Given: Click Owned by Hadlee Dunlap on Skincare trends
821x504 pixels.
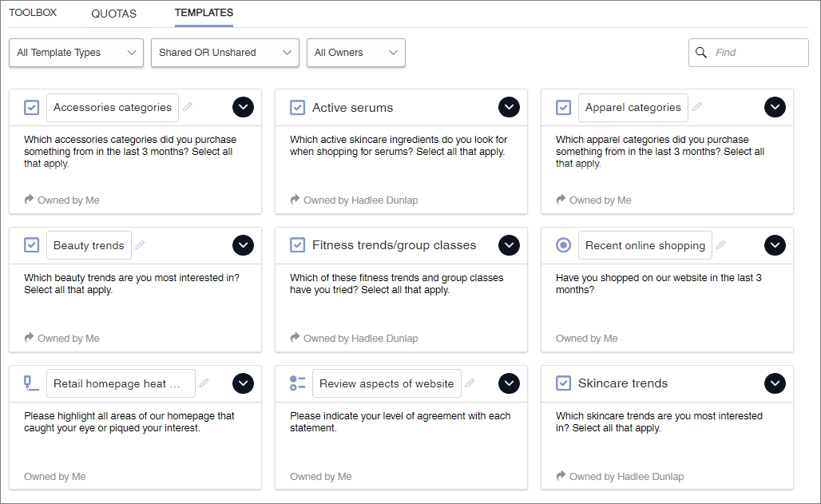Looking at the screenshot, I should click(627, 477).
